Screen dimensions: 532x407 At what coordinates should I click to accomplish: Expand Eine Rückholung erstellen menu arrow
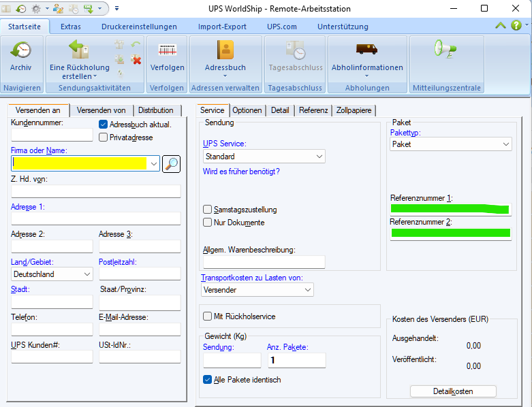[x=95, y=76]
